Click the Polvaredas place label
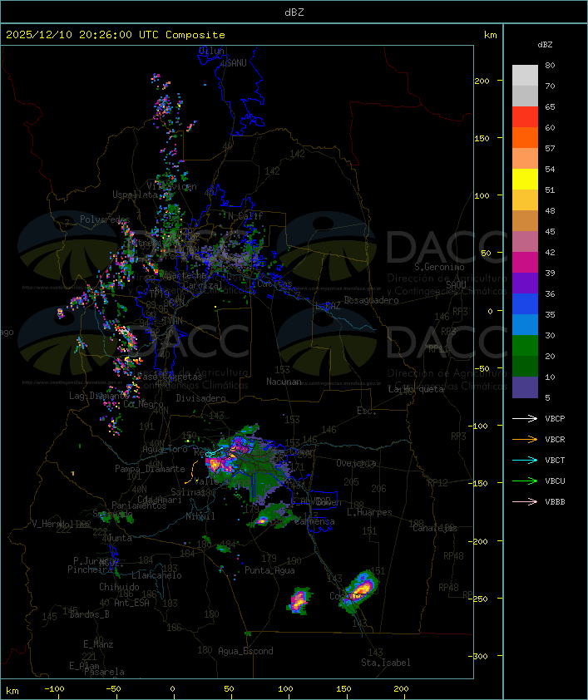Viewport: 588px width, 700px height. point(105,219)
